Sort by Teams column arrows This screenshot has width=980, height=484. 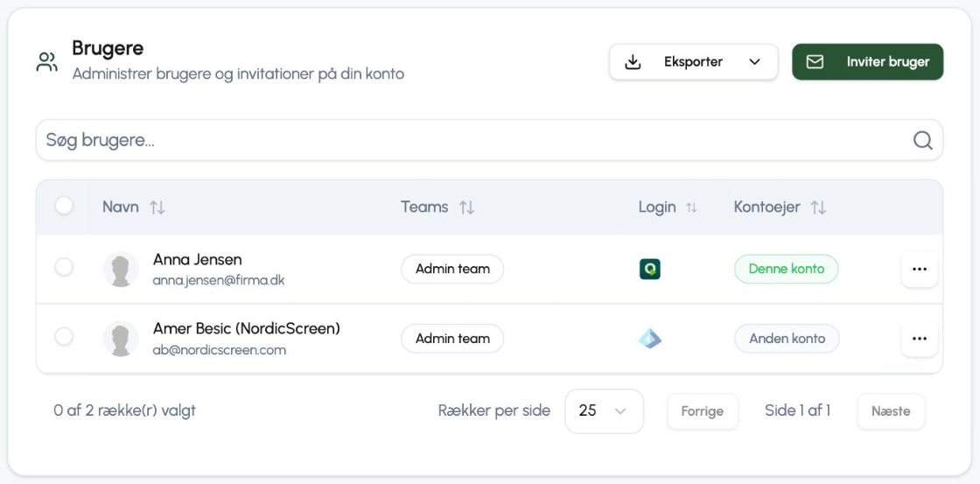tap(467, 207)
